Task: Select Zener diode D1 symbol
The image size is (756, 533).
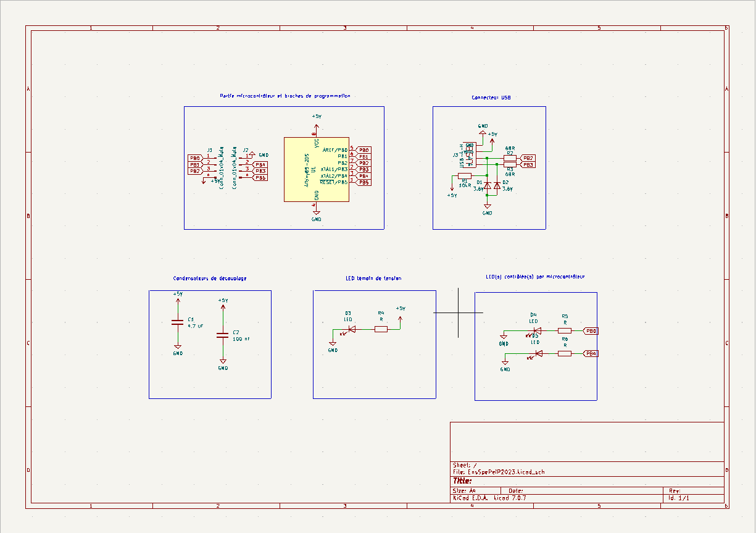Action: click(488, 186)
